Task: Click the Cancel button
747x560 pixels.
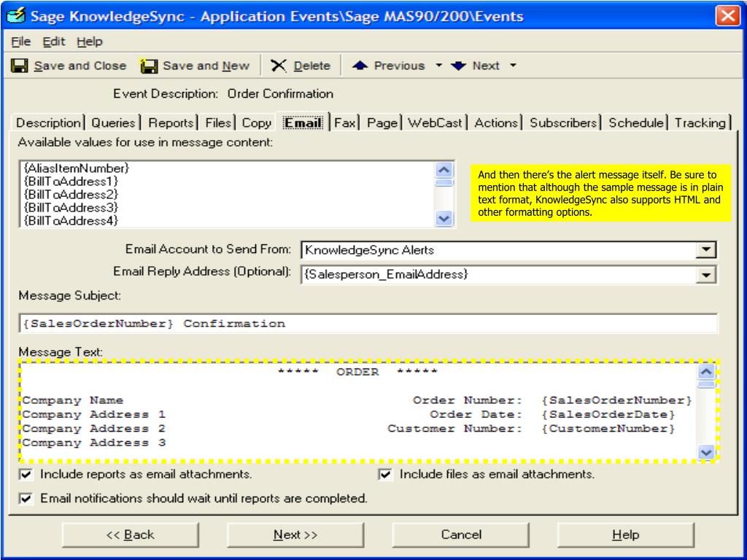Action: pos(461,534)
